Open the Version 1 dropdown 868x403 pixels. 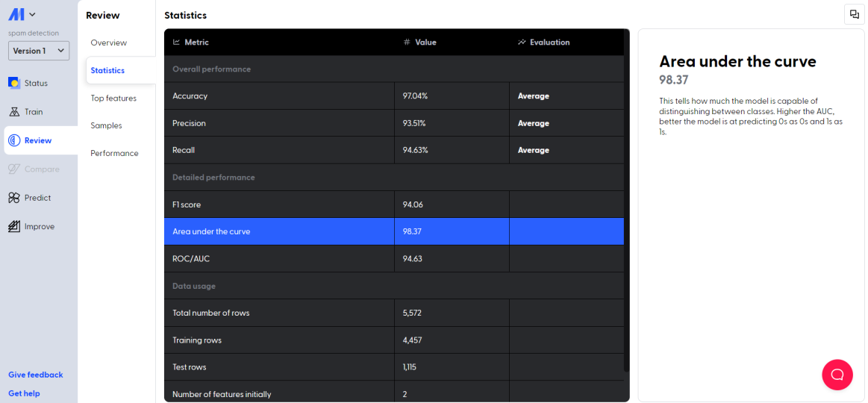pos(39,51)
